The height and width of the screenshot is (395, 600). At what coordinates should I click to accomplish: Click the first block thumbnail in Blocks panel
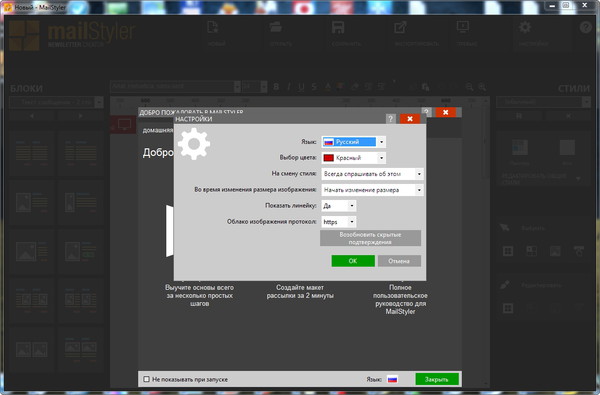(x=32, y=153)
